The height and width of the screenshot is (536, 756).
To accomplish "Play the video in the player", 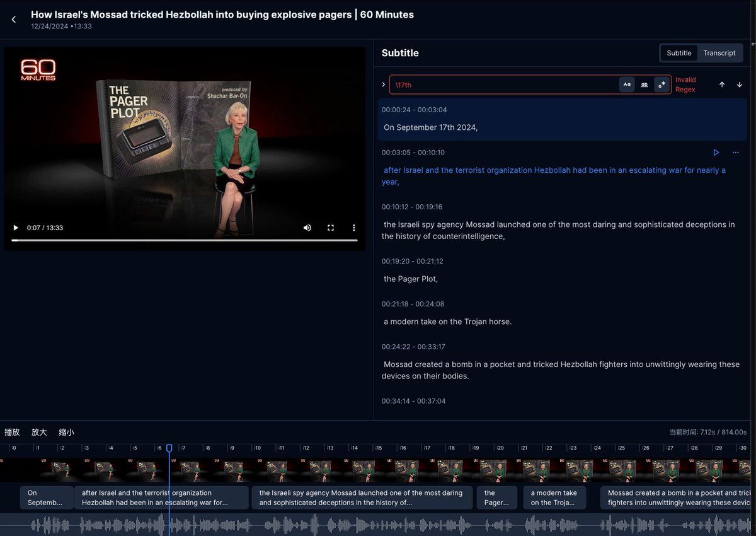I will point(16,228).
